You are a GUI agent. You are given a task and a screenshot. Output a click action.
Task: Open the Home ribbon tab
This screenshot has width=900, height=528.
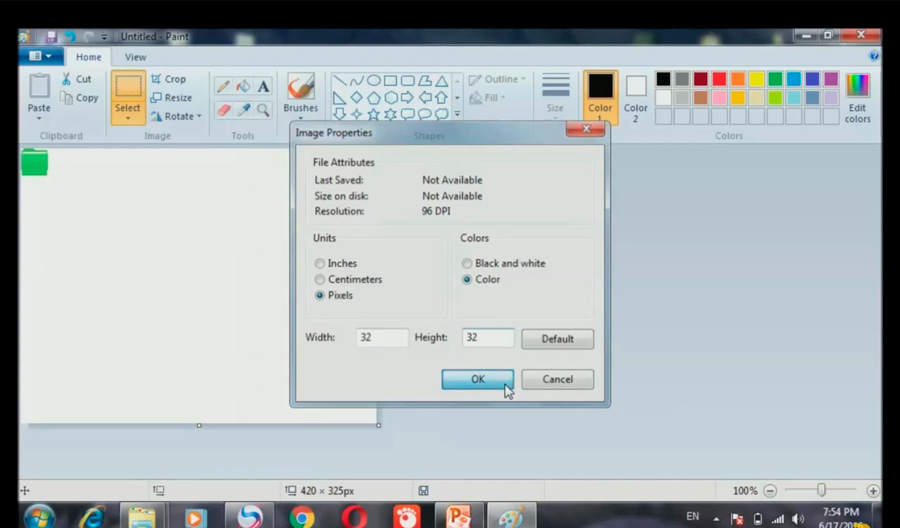click(x=88, y=57)
